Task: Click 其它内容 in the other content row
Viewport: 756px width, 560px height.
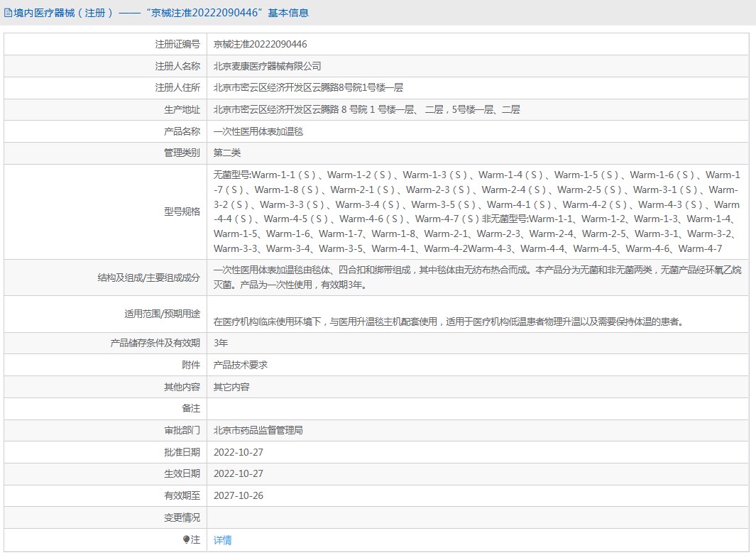Action: (231, 387)
